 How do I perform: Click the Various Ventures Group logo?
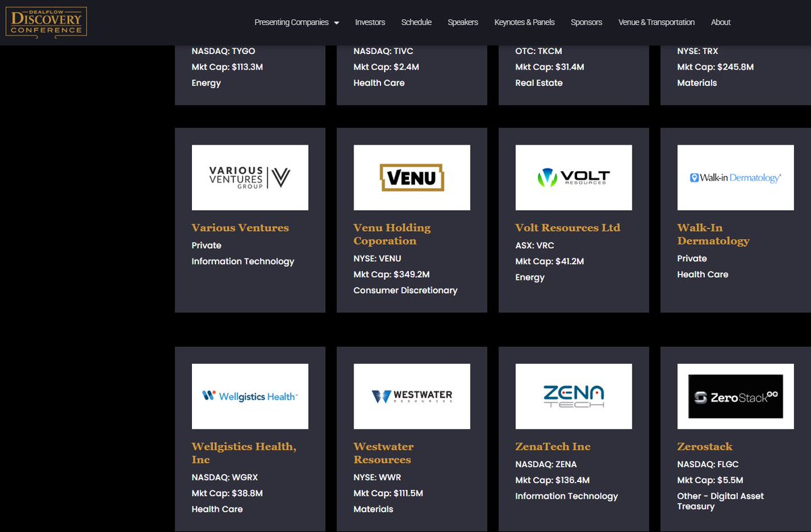[250, 177]
